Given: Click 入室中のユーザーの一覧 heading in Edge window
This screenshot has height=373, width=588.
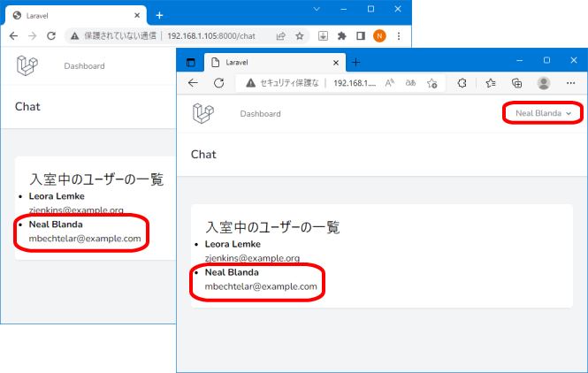Looking at the screenshot, I should coord(272,227).
